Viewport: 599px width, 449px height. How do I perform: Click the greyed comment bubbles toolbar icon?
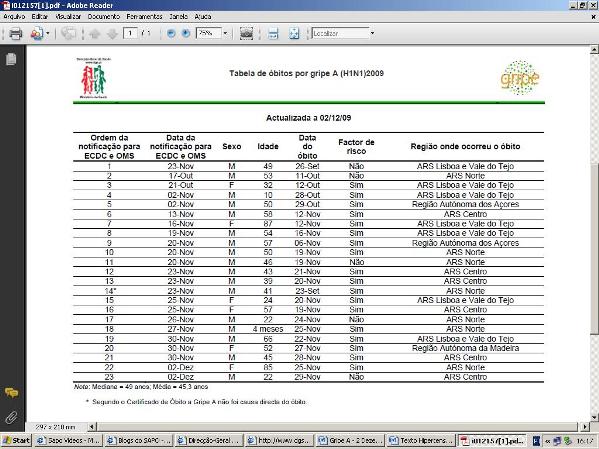click(x=68, y=34)
